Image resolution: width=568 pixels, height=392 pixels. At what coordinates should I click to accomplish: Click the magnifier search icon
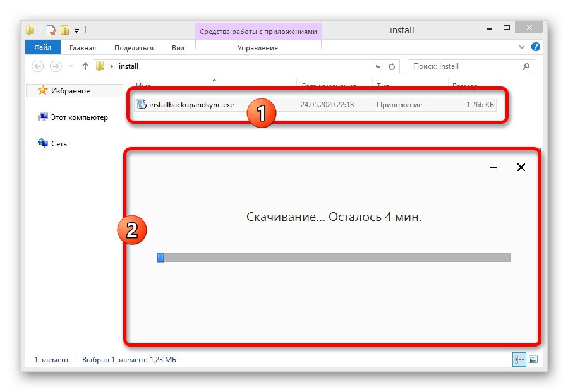tap(526, 66)
